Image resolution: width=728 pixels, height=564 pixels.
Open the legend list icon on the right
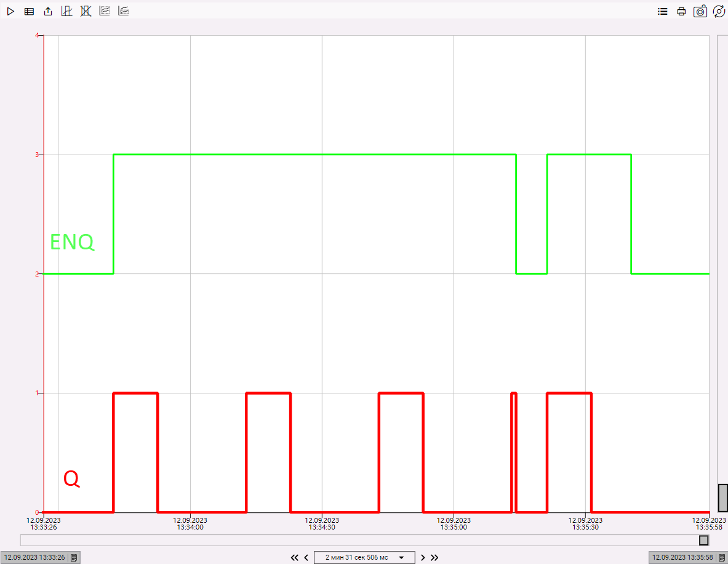(662, 10)
